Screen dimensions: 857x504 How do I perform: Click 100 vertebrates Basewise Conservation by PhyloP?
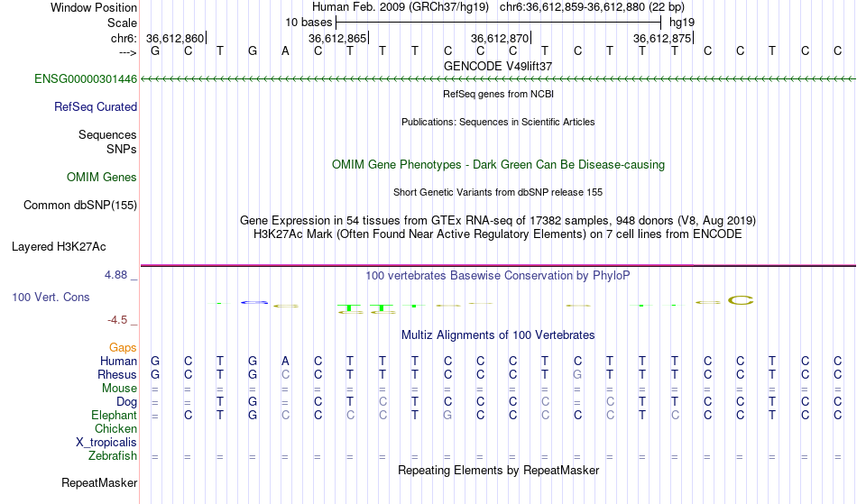(498, 276)
